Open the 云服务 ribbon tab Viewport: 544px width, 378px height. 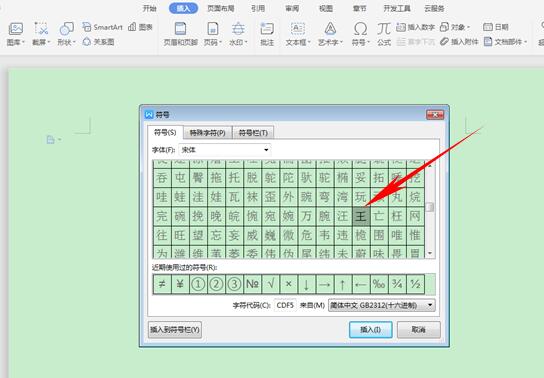(434, 8)
